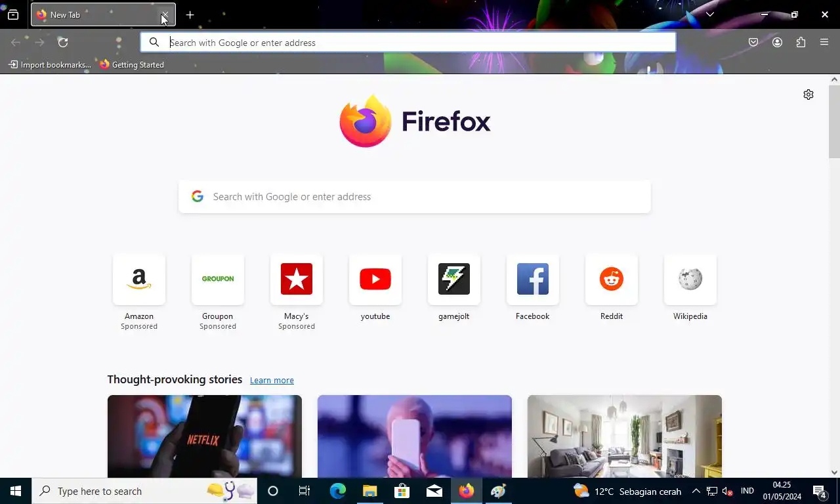Open the network tray icon
The width and height of the screenshot is (840, 504).
712,491
